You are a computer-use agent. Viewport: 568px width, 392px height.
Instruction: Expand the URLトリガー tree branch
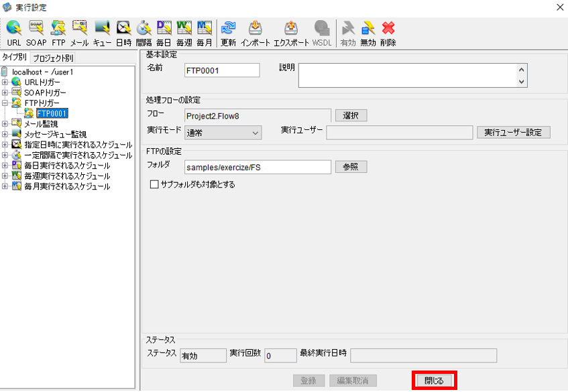click(x=5, y=82)
